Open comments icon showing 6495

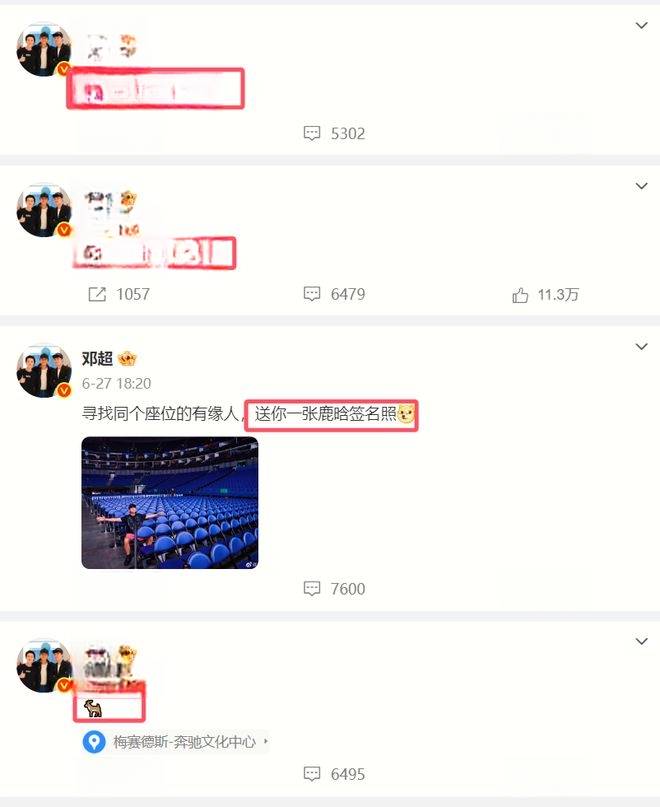pyautogui.click(x=311, y=774)
